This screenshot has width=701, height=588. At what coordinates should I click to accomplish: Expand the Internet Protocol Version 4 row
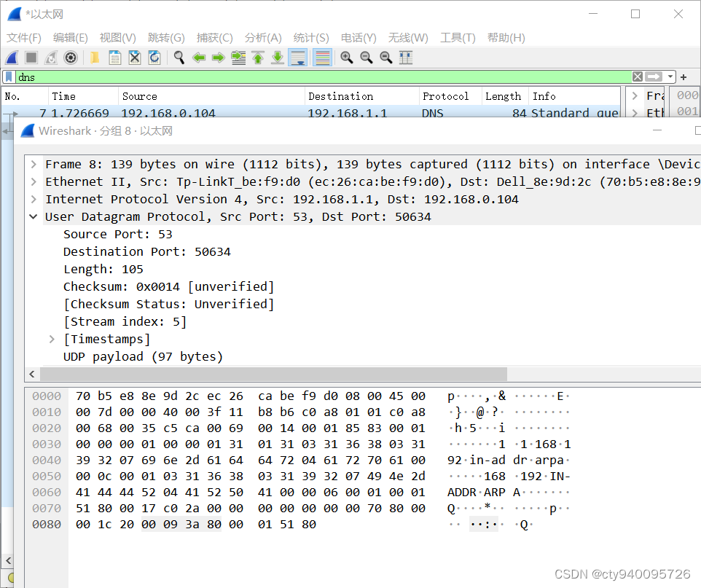34,199
